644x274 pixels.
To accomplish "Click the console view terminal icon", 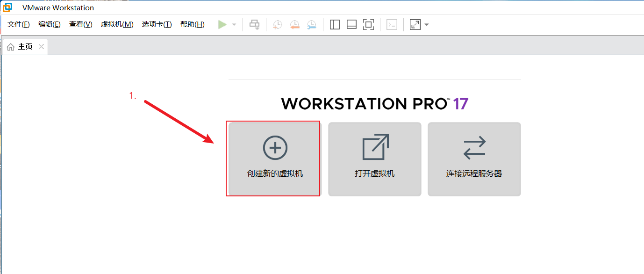I will click(392, 25).
